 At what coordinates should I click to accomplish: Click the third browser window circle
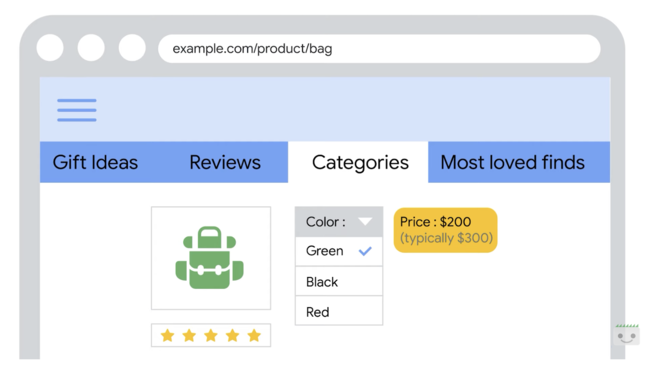pyautogui.click(x=132, y=48)
